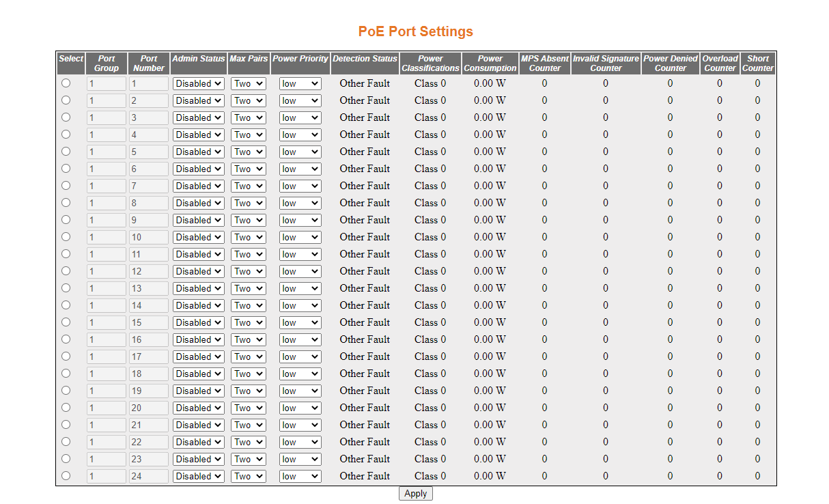Click the Admin Status column header
Screen dimensions: 829x504
(199, 59)
